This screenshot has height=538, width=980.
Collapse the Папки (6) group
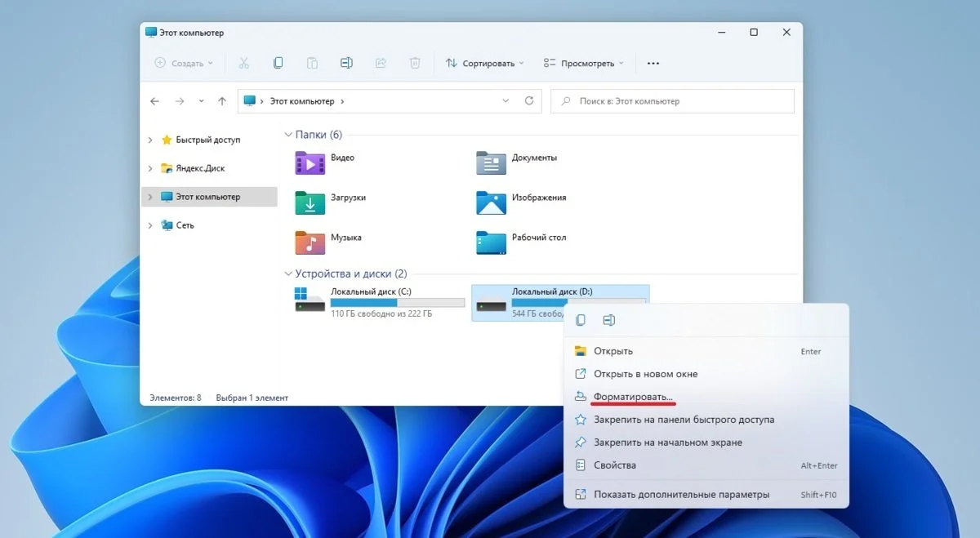pos(287,135)
